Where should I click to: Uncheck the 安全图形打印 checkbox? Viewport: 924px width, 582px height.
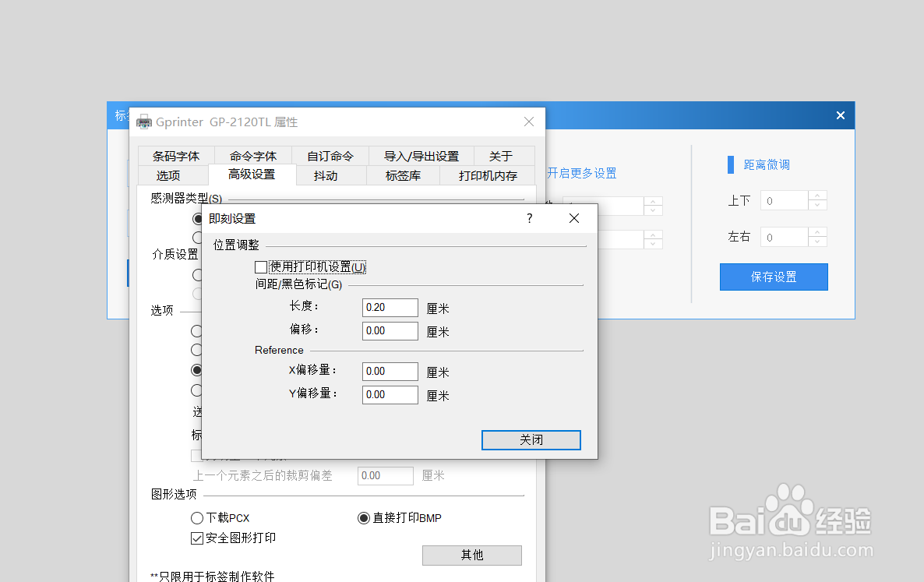point(196,538)
